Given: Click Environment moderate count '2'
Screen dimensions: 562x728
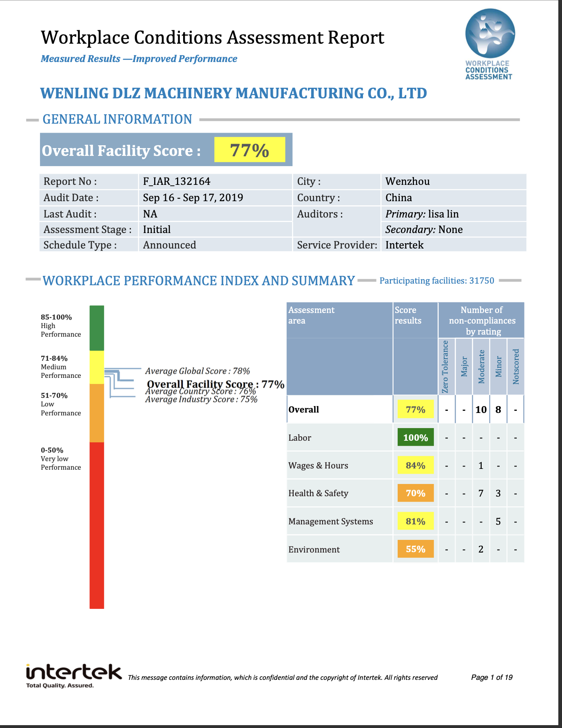Looking at the screenshot, I should [481, 549].
